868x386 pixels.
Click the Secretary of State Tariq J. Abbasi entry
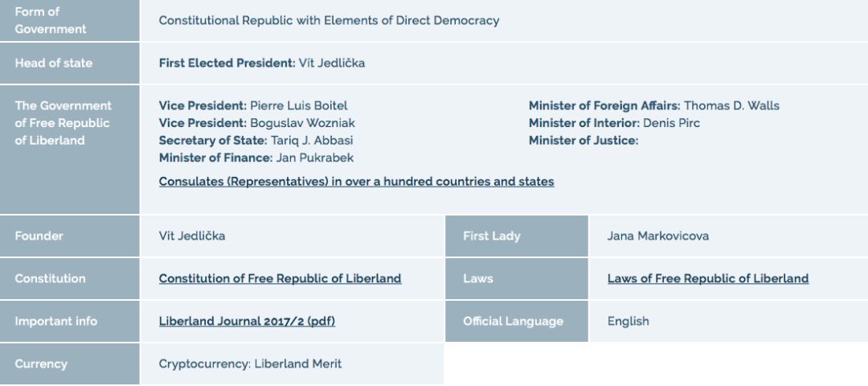[x=256, y=140]
